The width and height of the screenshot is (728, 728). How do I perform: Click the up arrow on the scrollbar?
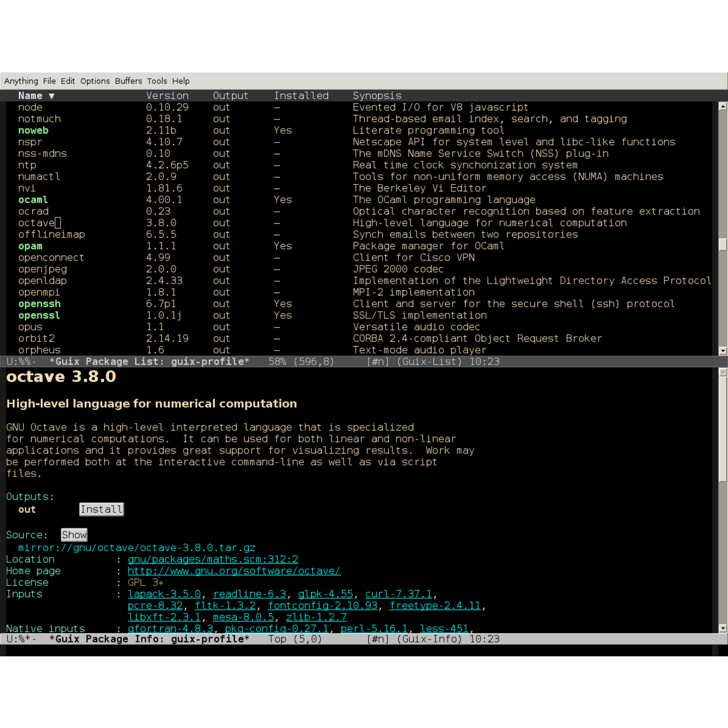click(x=722, y=106)
